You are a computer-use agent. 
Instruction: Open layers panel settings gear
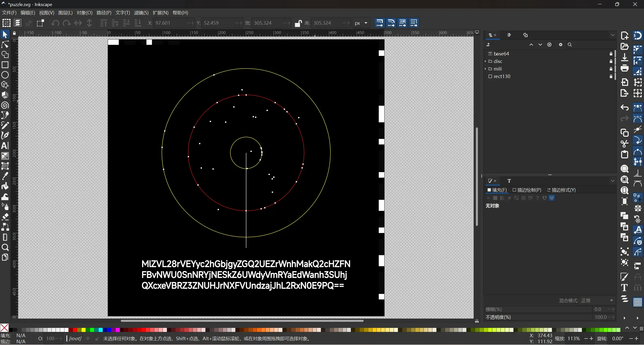[560, 45]
